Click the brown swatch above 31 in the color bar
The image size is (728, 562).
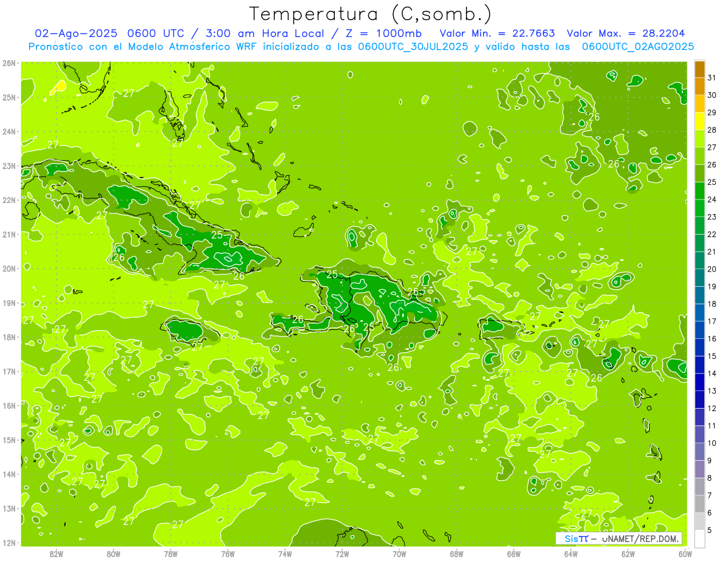699,69
